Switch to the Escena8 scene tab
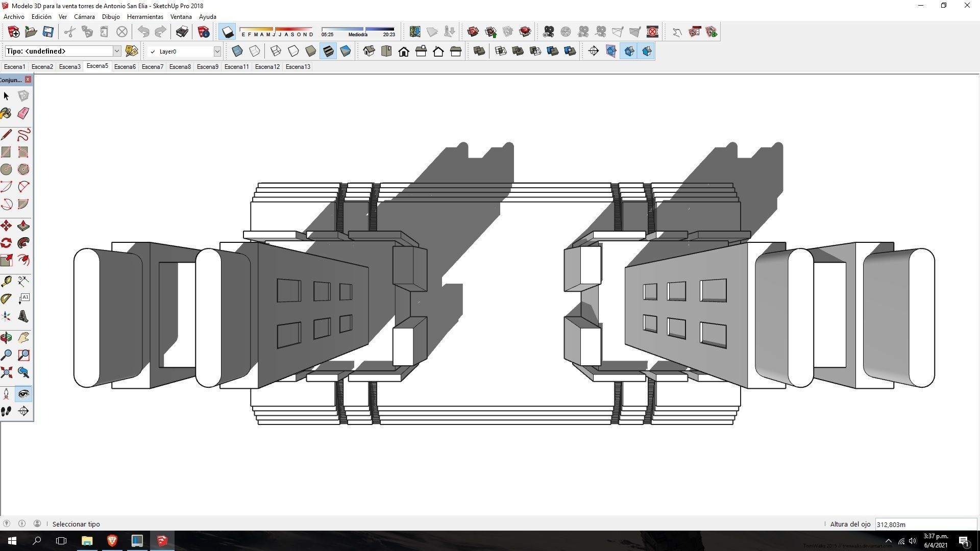This screenshot has height=551, width=980. [x=180, y=67]
